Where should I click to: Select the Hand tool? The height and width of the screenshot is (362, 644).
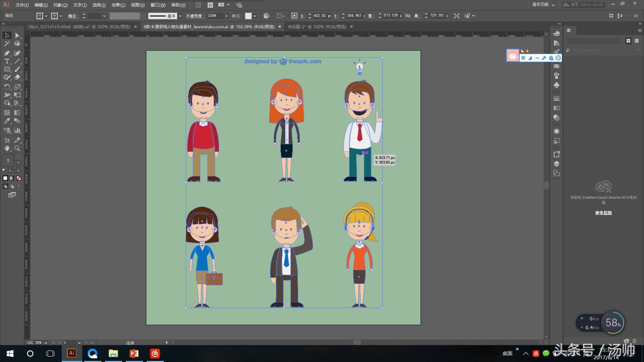pyautogui.click(x=7, y=148)
